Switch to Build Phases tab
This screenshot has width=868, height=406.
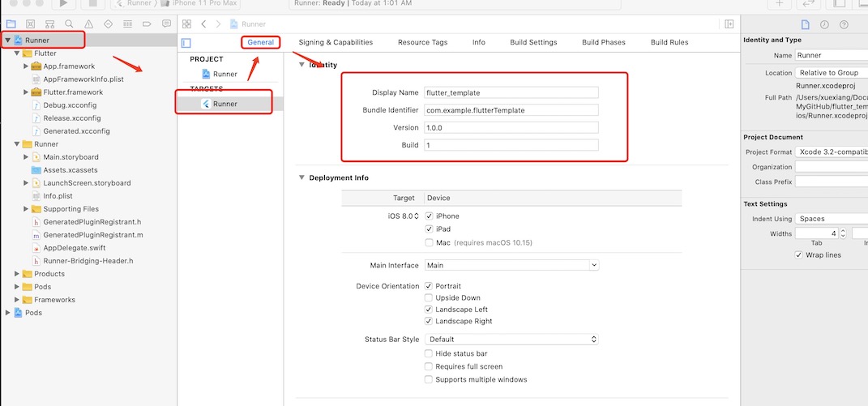(604, 42)
